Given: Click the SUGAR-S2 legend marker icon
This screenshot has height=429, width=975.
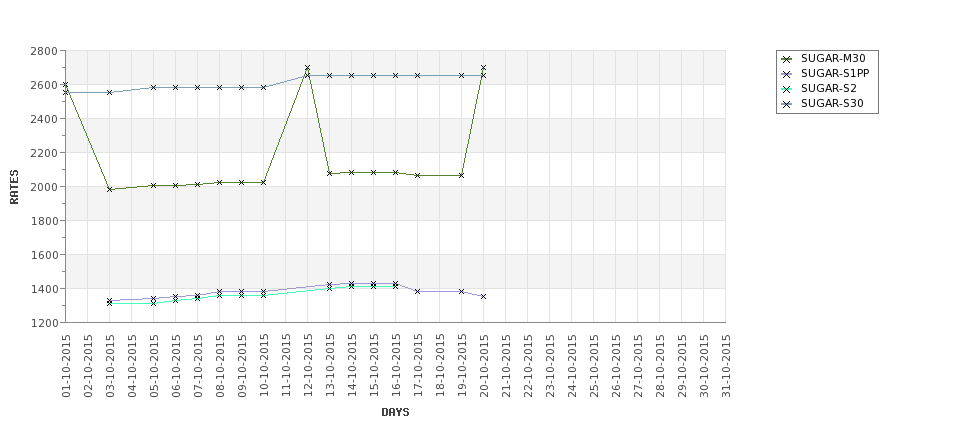Looking at the screenshot, I should (787, 89).
